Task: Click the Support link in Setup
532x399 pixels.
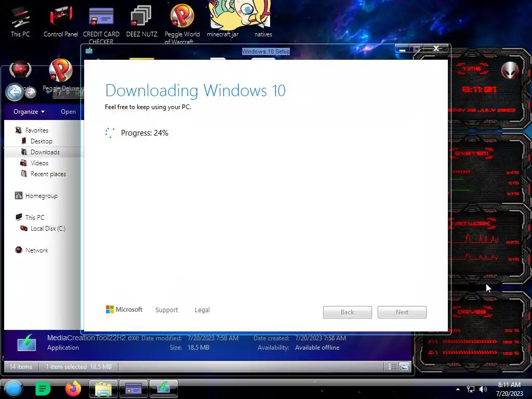Action: (167, 310)
